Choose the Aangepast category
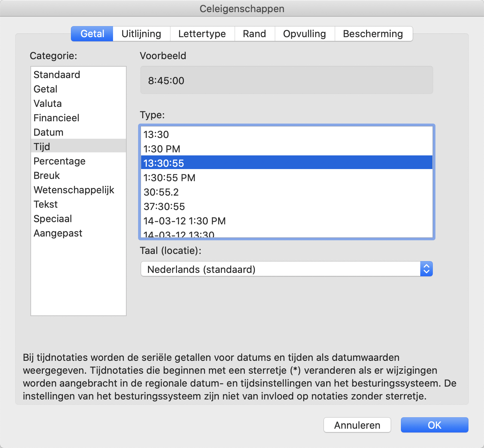 [x=79, y=233]
